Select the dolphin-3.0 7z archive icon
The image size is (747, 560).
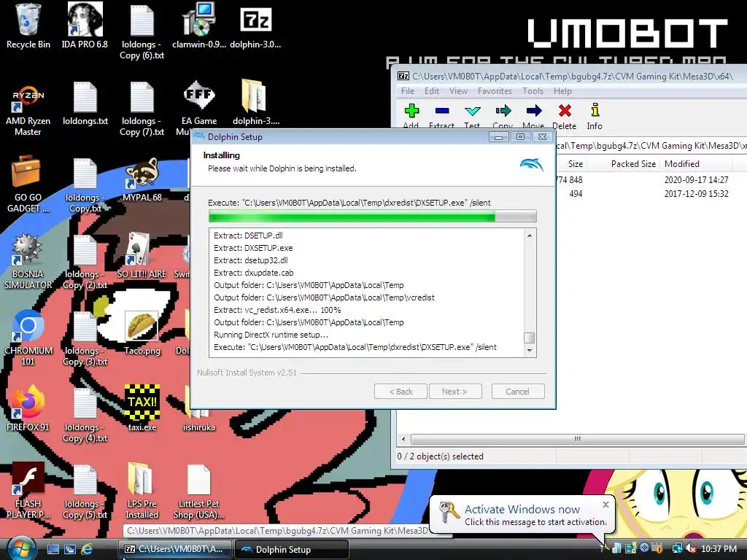pos(255,26)
